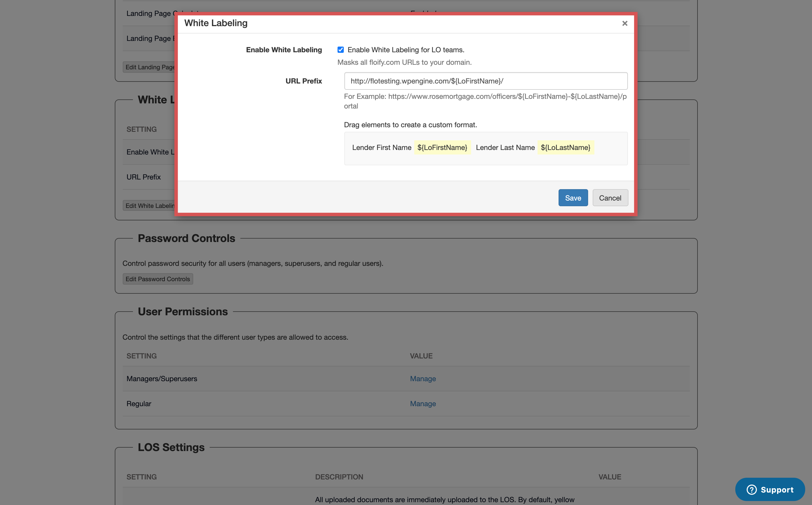Close the White Labeling dialog with X

tap(624, 23)
